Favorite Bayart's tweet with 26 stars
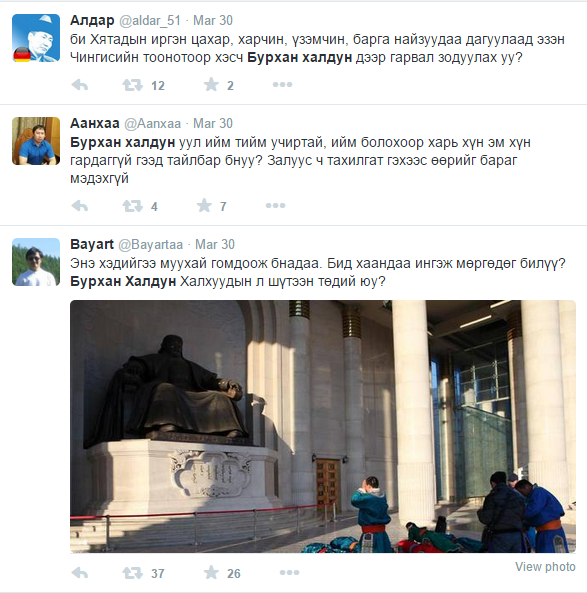 (211, 573)
